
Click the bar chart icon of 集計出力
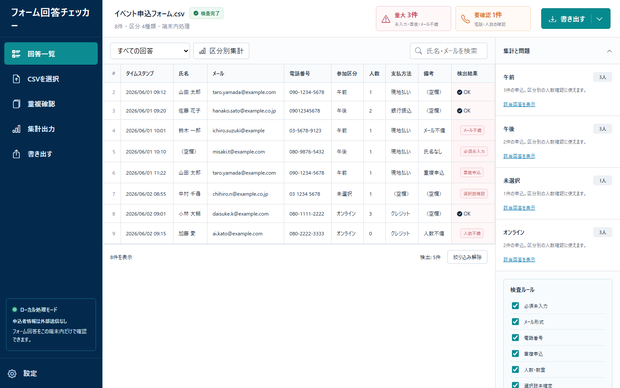point(16,129)
